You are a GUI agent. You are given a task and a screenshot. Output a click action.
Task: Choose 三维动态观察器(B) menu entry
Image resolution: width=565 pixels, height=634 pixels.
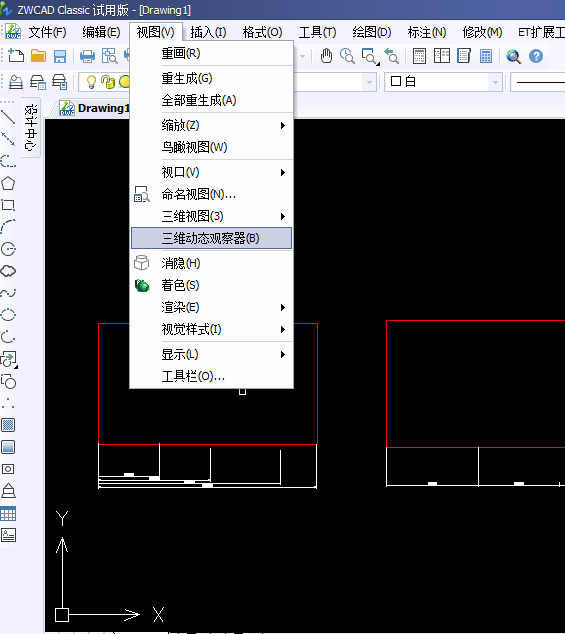coord(211,238)
